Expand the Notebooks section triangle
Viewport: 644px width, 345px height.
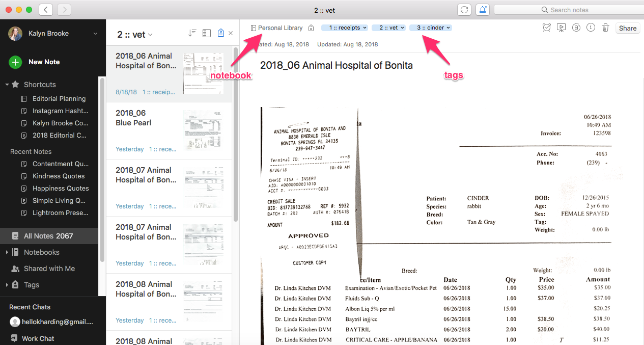(7, 252)
